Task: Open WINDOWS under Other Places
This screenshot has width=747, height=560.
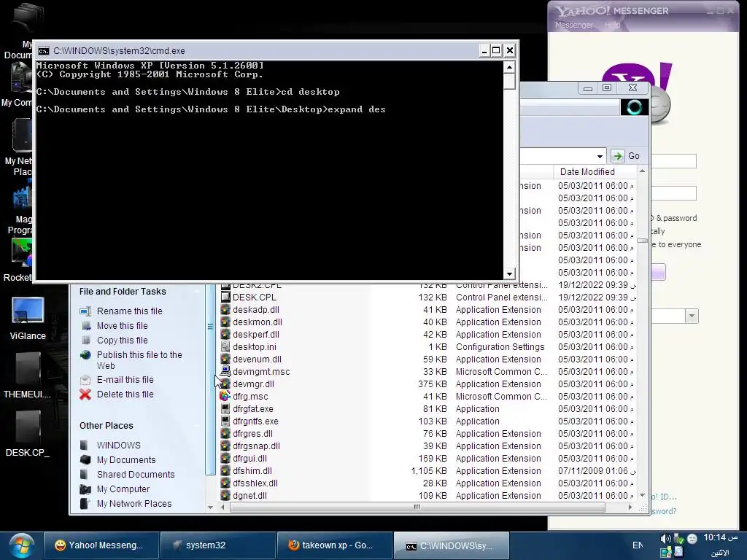Action: [119, 446]
